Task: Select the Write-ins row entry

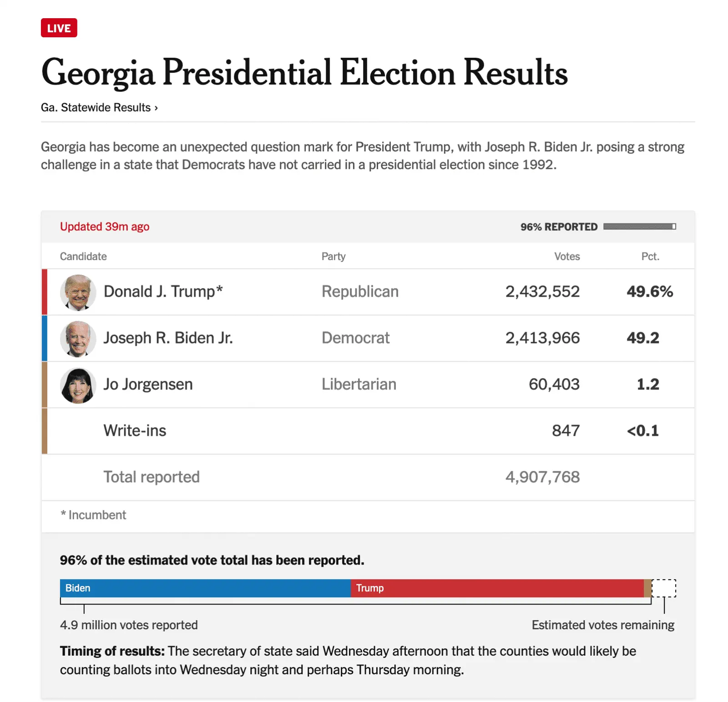Action: [x=135, y=430]
